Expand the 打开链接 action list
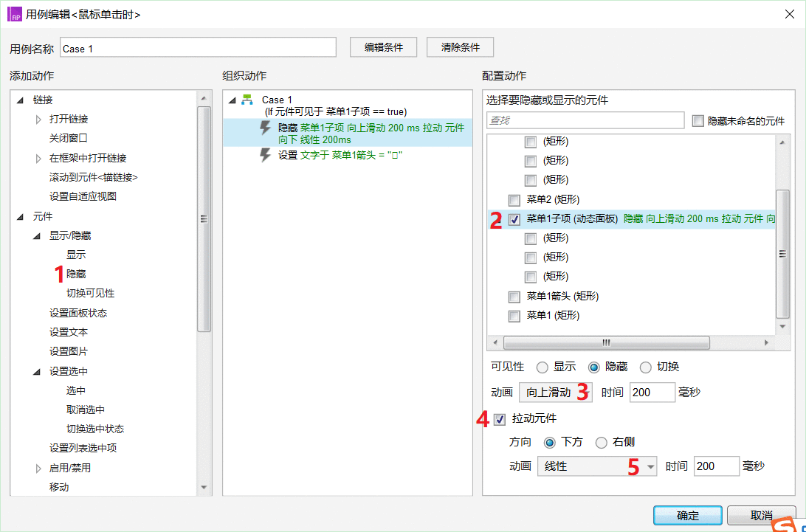Viewport: 806px width, 532px height. click(x=38, y=119)
